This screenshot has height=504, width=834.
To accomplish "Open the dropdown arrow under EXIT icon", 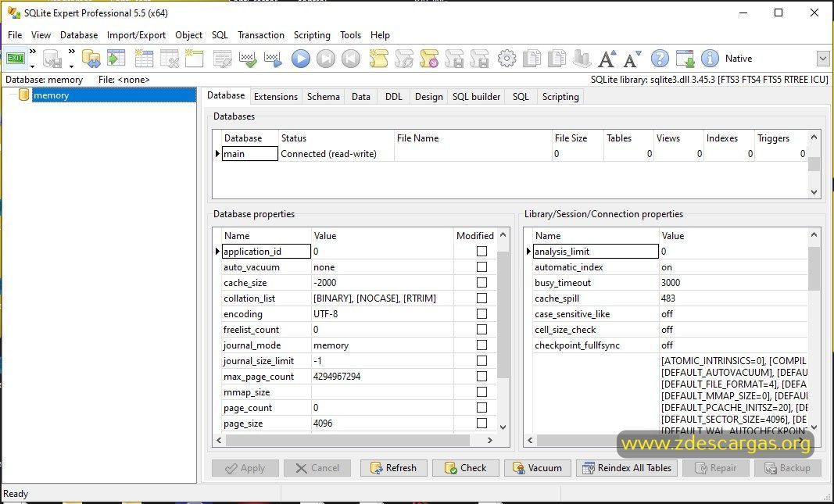I will click(33, 66).
